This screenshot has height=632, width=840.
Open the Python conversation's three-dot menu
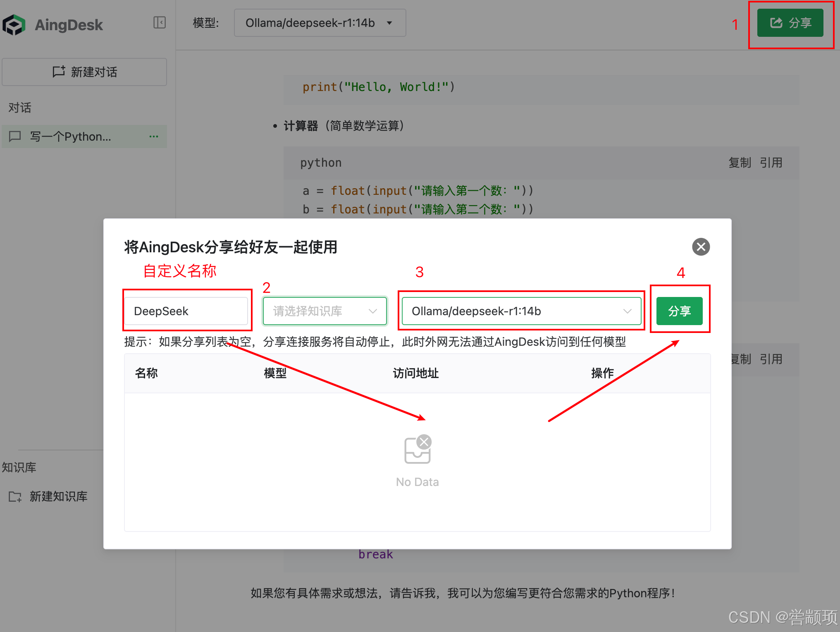tap(154, 136)
